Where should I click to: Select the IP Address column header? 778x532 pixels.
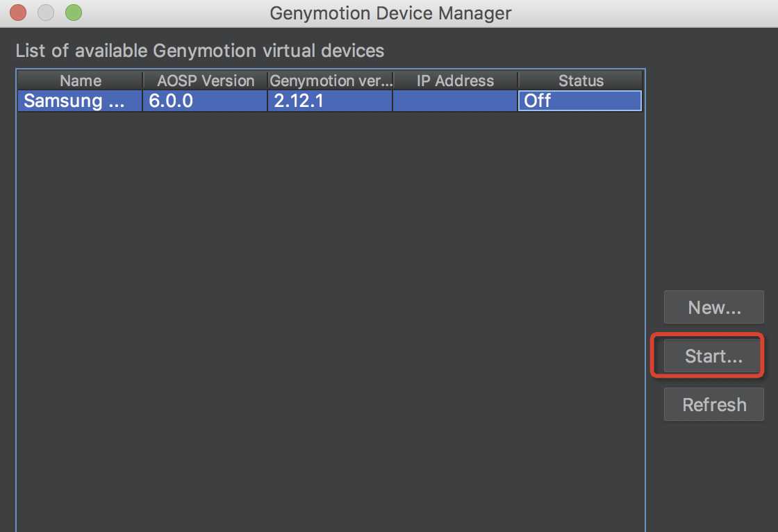tap(455, 81)
